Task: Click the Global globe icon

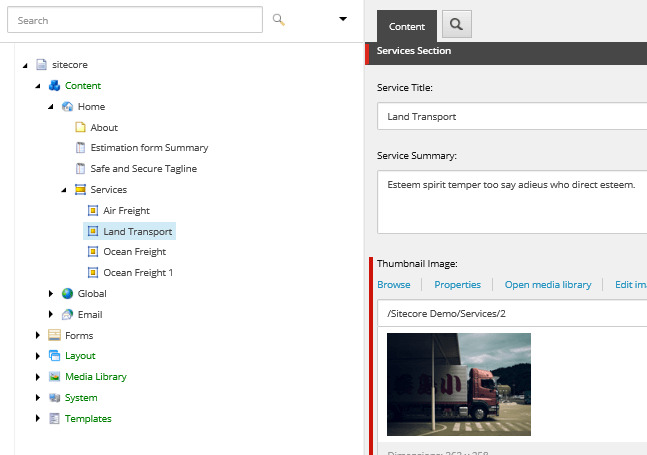Action: pyautogui.click(x=68, y=294)
